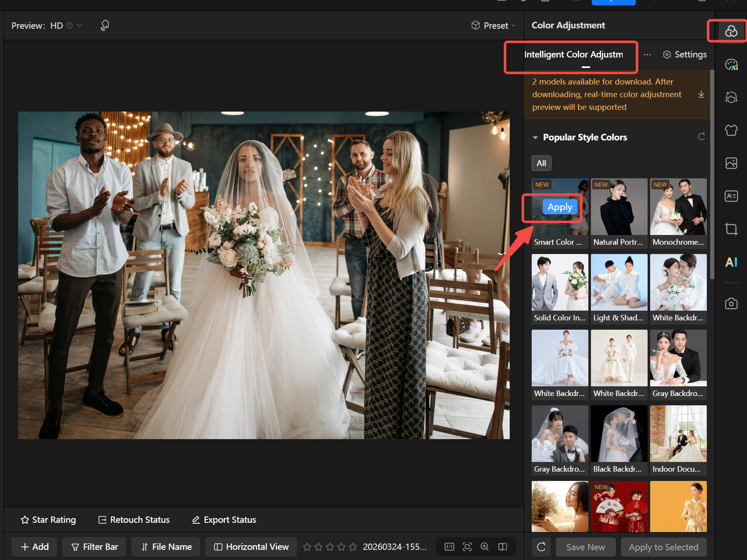Open the crop tool

tap(731, 229)
